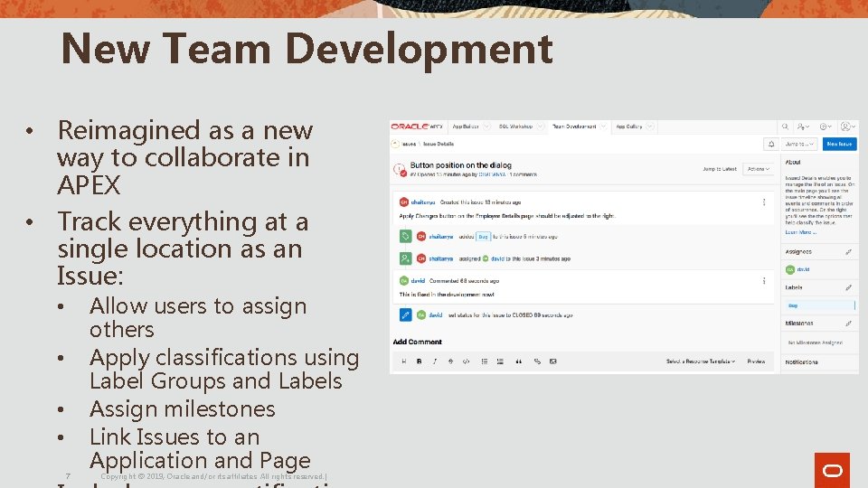Click the up arrow breadcrumb icon beside Issues
Screen dimensions: 868x488
tap(395, 144)
